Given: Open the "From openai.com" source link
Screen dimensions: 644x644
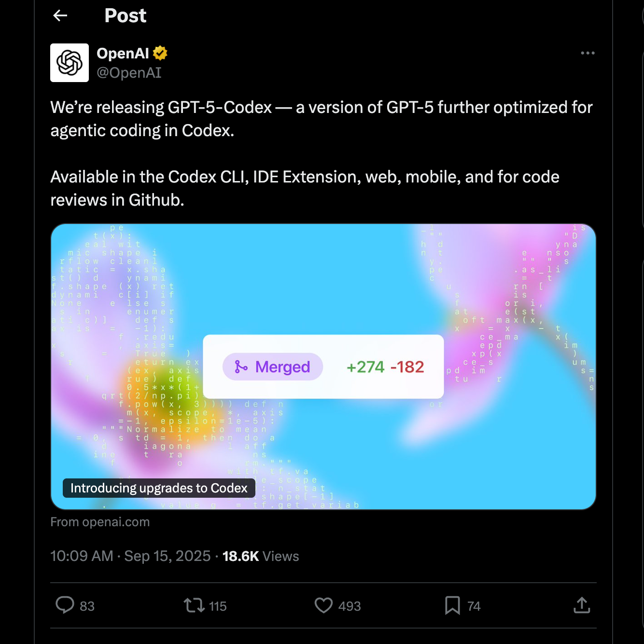Looking at the screenshot, I should coord(100,522).
